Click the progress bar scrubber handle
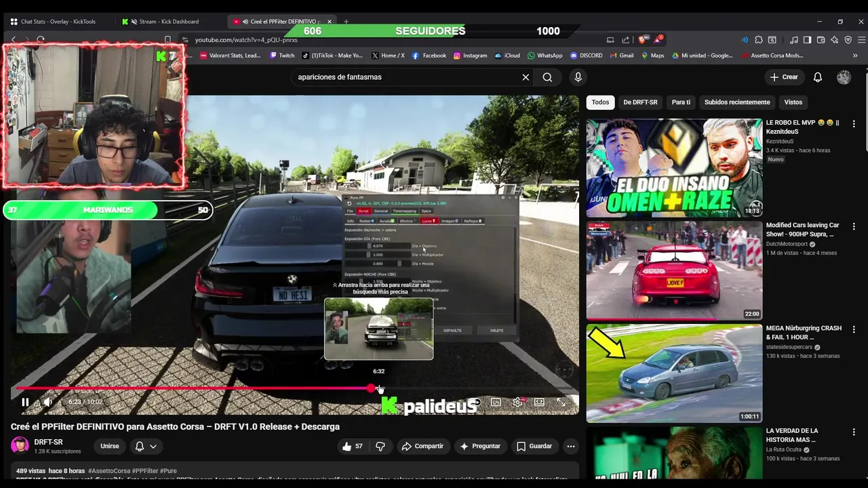This screenshot has width=868, height=488. tap(371, 388)
